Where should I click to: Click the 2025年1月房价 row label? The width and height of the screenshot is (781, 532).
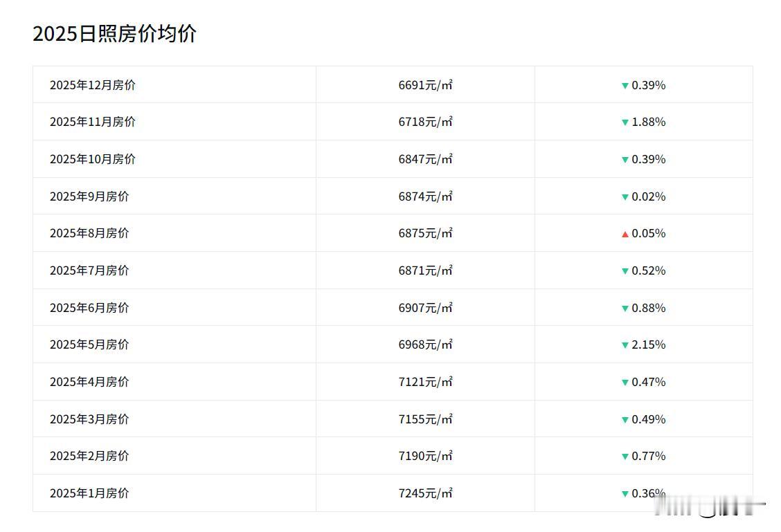tap(89, 493)
